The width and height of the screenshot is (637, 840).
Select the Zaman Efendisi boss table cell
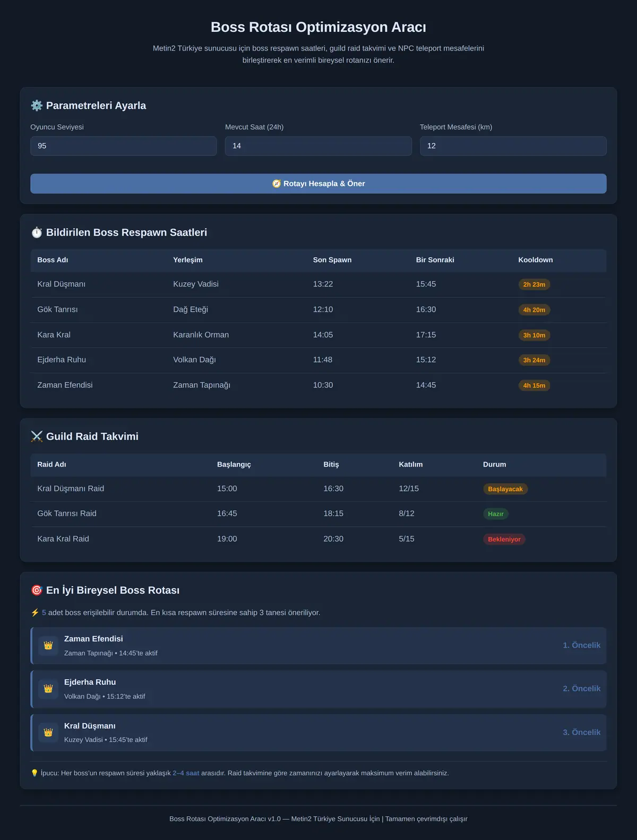[x=65, y=385]
